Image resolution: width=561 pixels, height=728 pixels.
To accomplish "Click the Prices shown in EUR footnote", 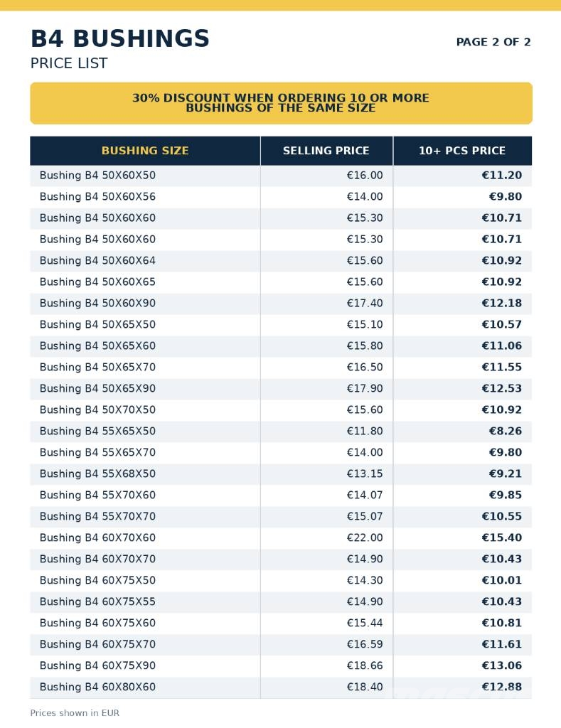I will 75,712.
